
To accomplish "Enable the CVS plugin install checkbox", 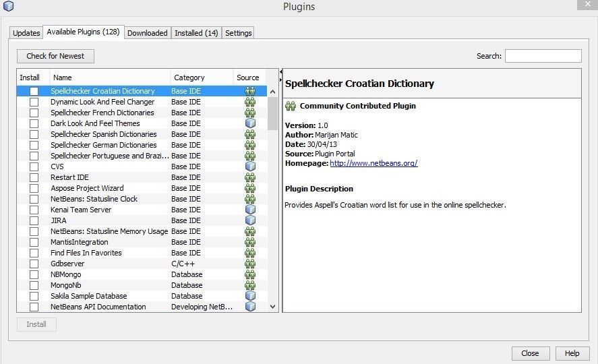I will 34,166.
